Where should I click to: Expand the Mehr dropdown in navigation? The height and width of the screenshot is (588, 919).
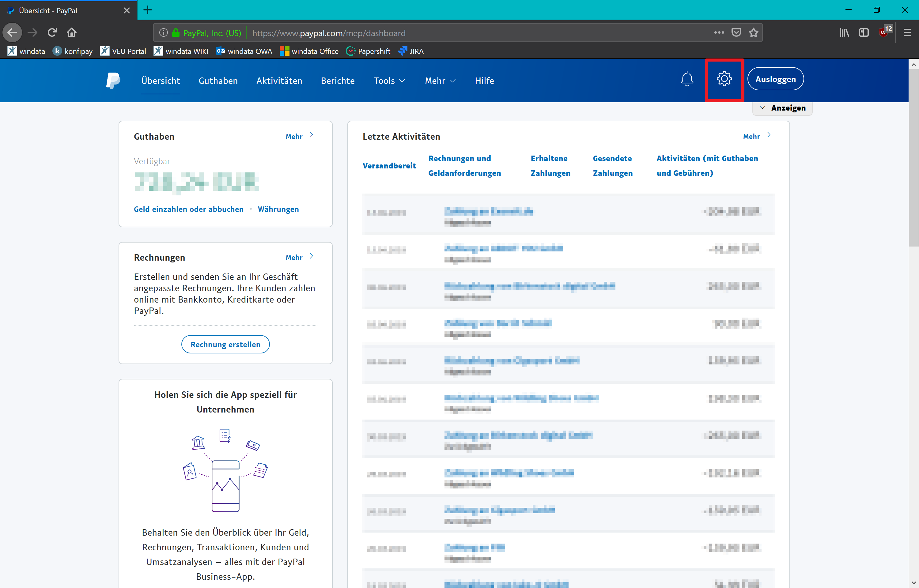(440, 81)
